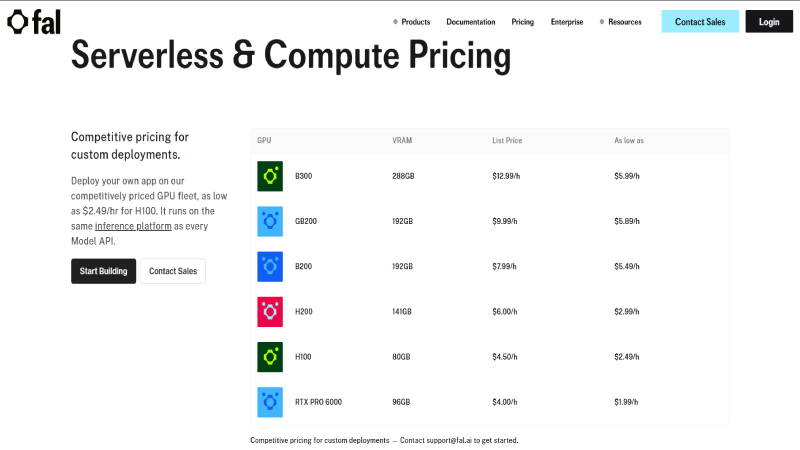Click the List Price column header
This screenshot has height=450, width=800.
(x=507, y=140)
